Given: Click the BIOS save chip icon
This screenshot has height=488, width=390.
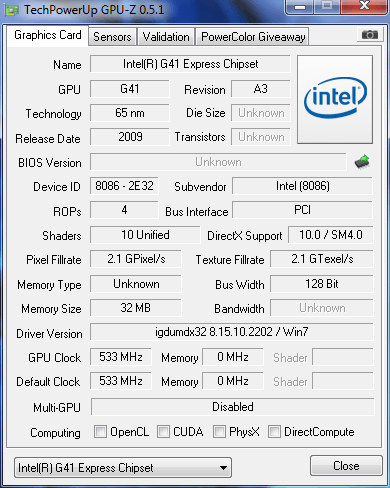Looking at the screenshot, I should click(362, 162).
